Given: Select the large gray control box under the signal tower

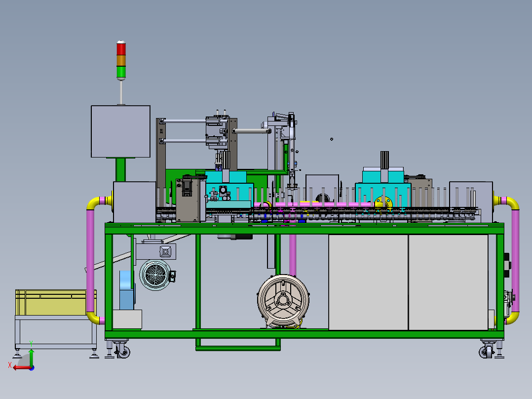Looking at the screenshot, I should [x=120, y=131].
